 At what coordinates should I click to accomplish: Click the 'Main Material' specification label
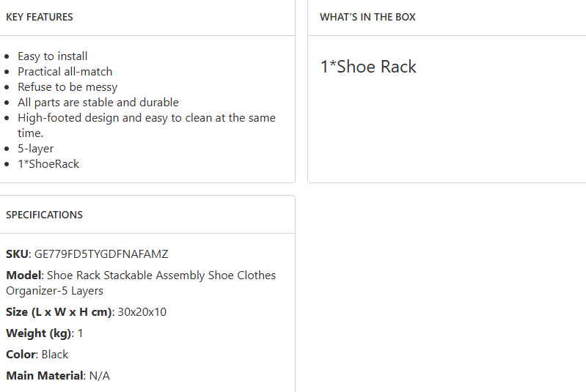coord(45,376)
